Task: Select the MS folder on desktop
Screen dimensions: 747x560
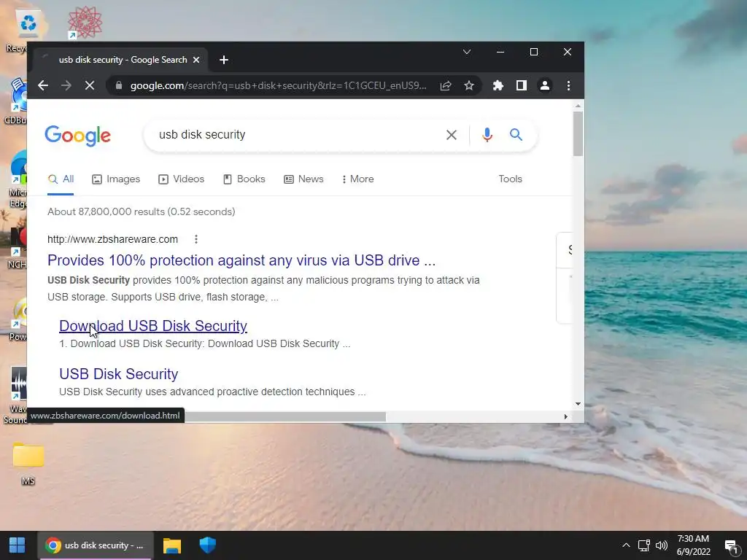Action: [x=28, y=463]
